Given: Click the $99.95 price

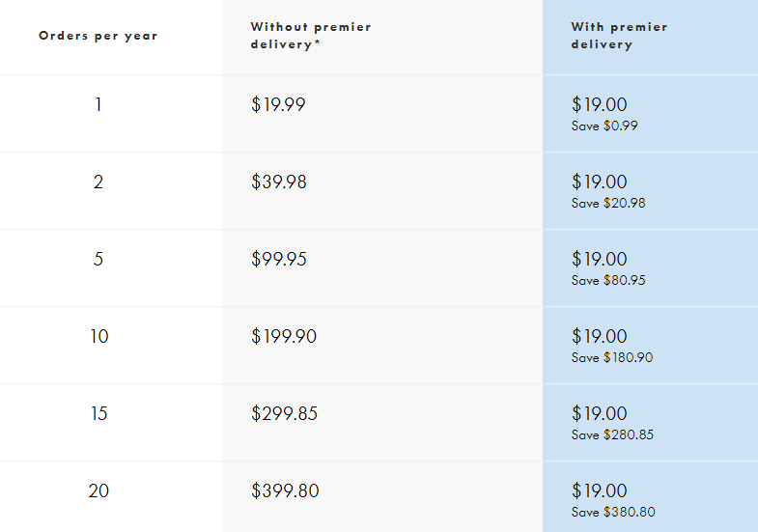Looking at the screenshot, I should pyautogui.click(x=279, y=259).
